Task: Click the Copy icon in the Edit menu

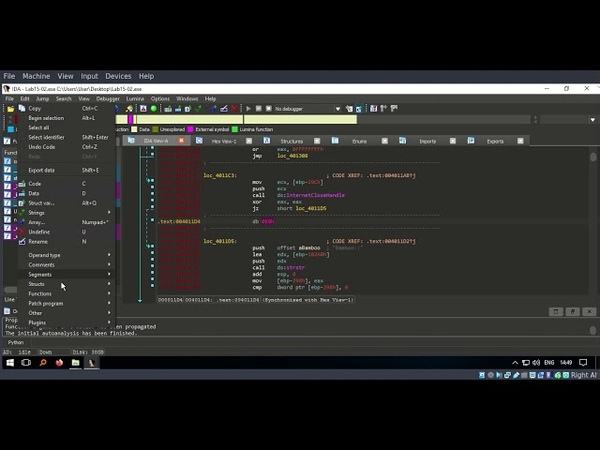Action: (22, 108)
